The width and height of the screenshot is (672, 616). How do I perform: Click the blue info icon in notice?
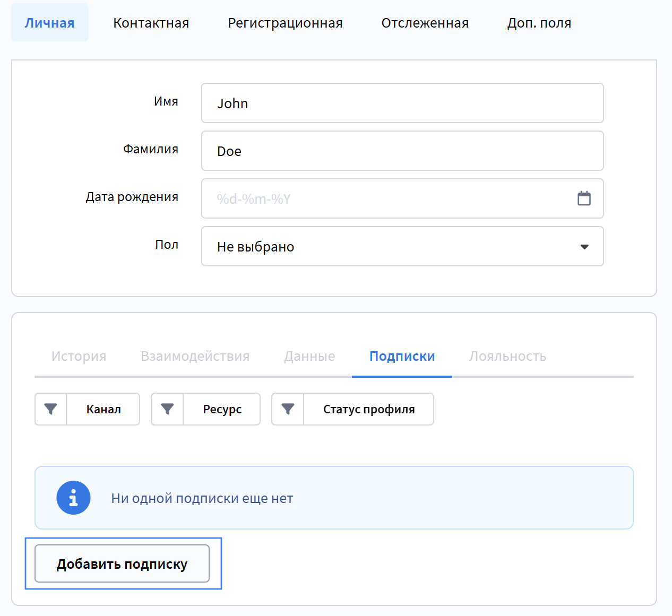coord(73,498)
